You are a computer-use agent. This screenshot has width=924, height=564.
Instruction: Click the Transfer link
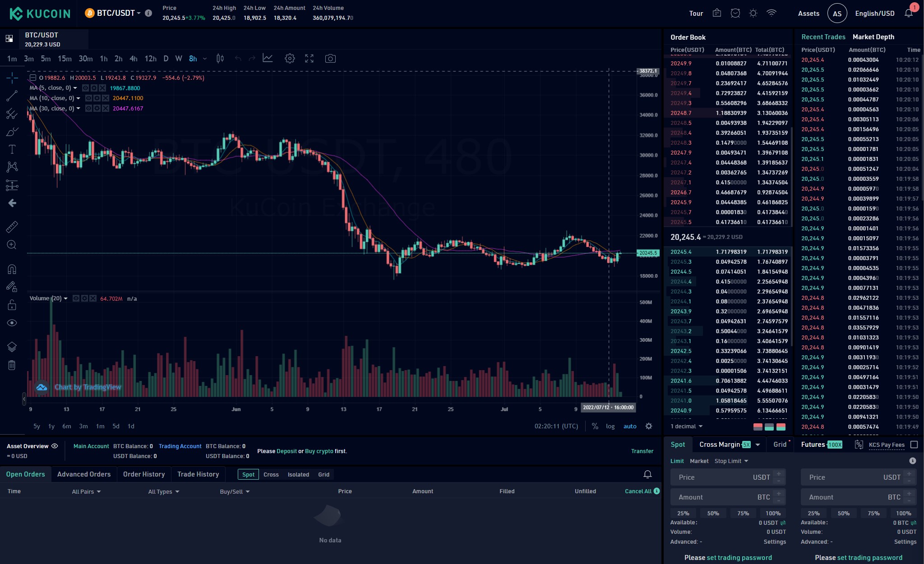point(642,451)
